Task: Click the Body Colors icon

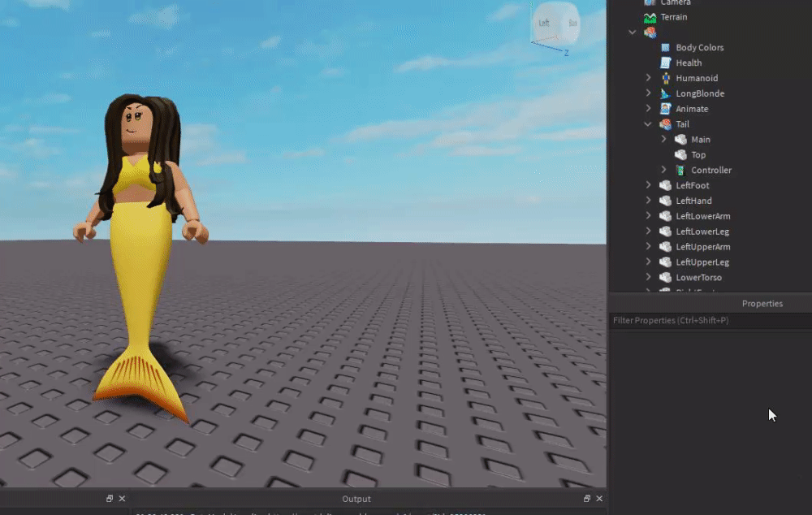Action: tap(666, 48)
